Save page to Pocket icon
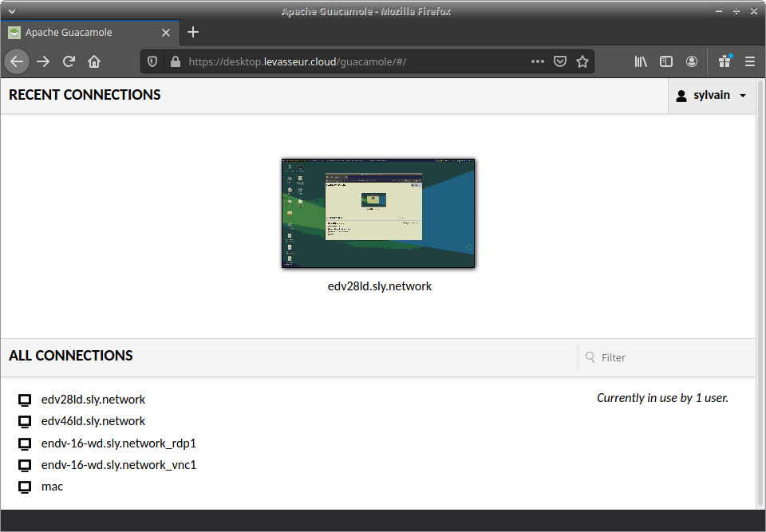 [560, 61]
